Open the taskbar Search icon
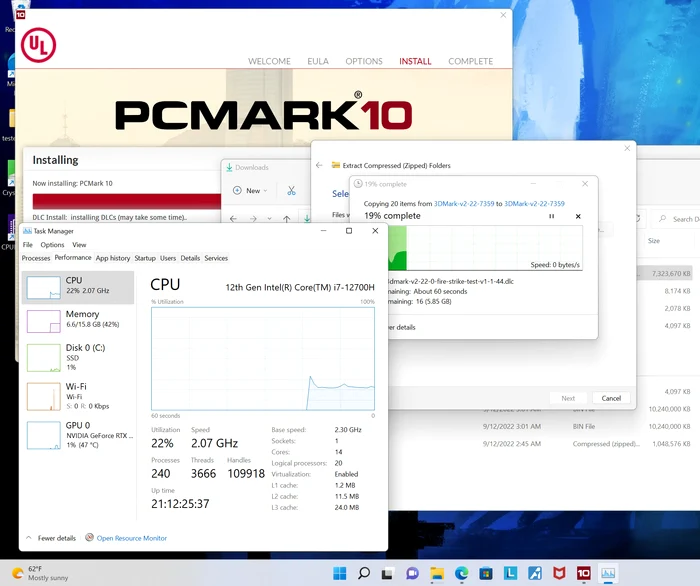Viewport: 700px width, 586px height. coord(364,573)
